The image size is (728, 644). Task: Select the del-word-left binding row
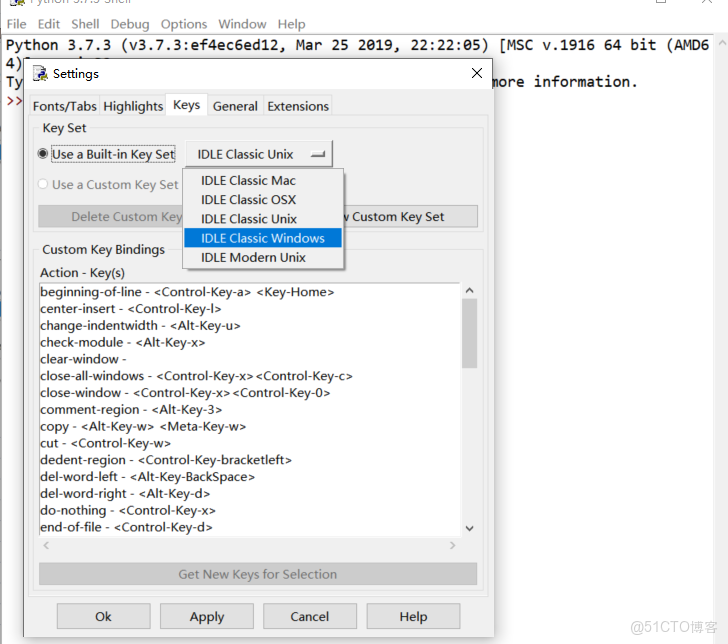(250, 477)
